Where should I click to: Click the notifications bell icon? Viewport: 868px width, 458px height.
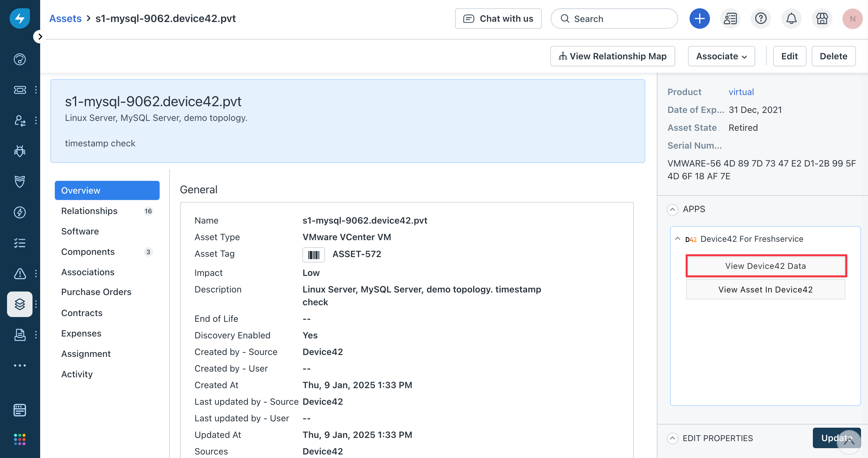(791, 18)
